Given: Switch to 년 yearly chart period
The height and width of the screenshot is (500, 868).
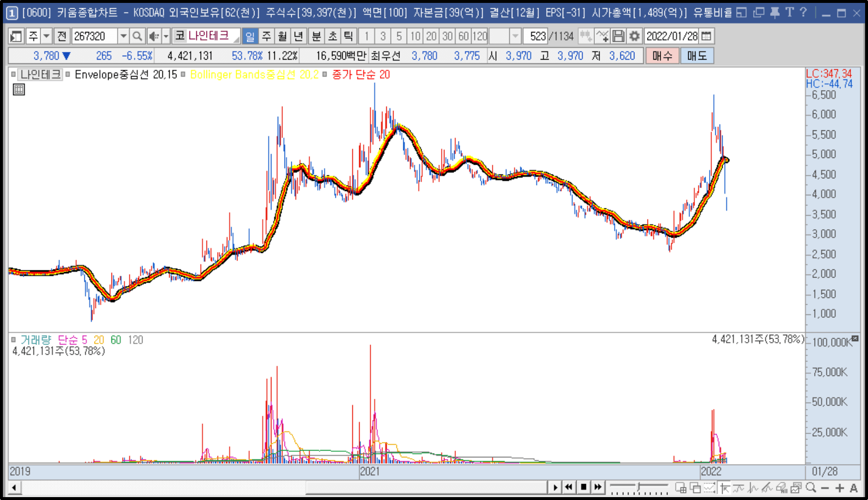Looking at the screenshot, I should [299, 36].
